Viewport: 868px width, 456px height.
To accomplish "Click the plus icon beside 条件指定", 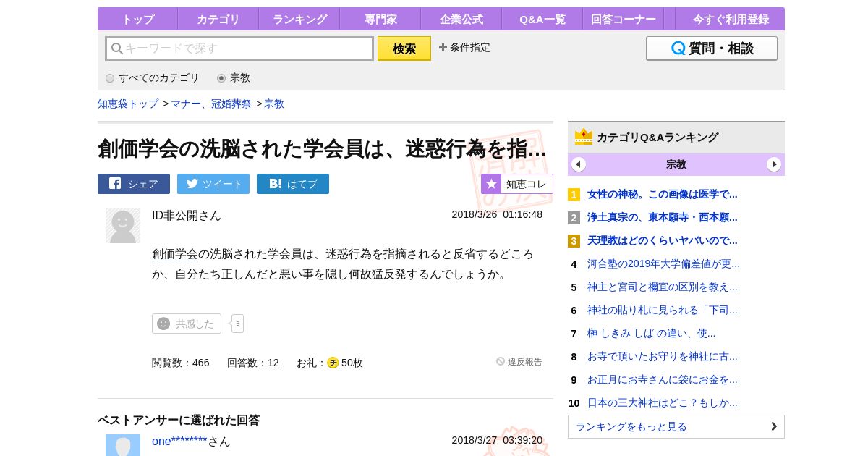I will 443,48.
